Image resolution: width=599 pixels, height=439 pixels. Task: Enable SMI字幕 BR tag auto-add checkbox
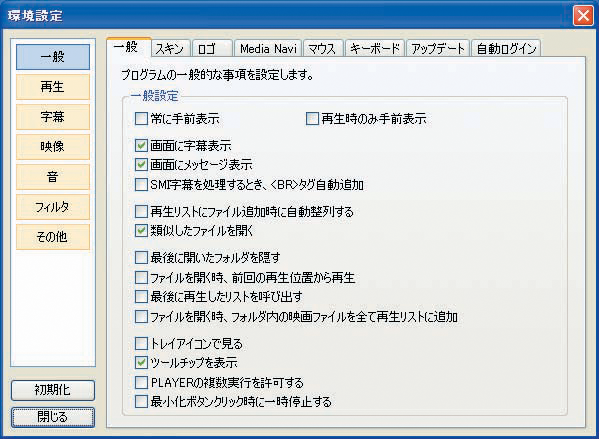click(x=141, y=185)
